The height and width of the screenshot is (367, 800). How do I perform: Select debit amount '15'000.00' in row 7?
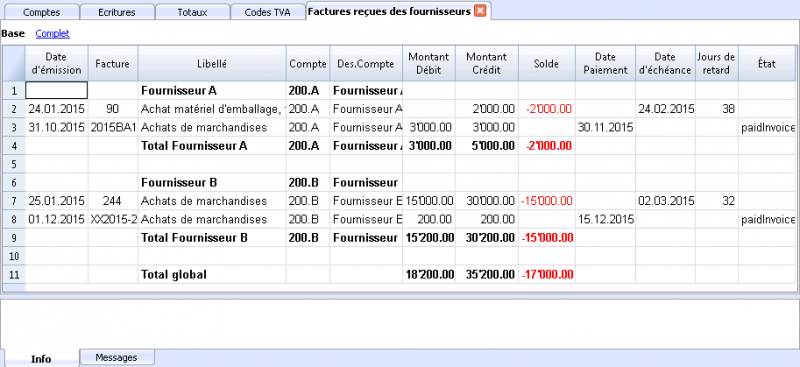tap(430, 201)
